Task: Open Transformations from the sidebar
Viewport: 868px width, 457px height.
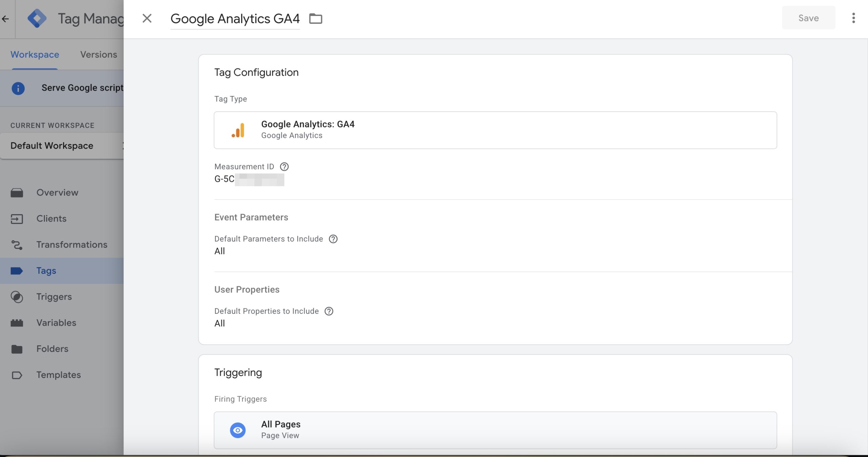Action: click(72, 244)
